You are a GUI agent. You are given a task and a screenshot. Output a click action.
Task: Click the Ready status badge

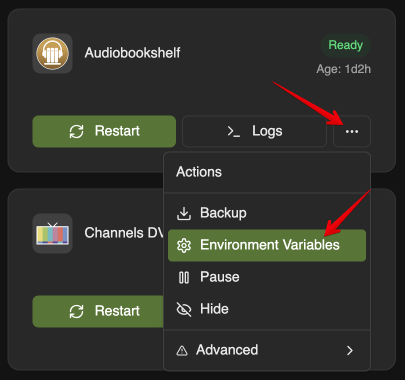point(346,45)
